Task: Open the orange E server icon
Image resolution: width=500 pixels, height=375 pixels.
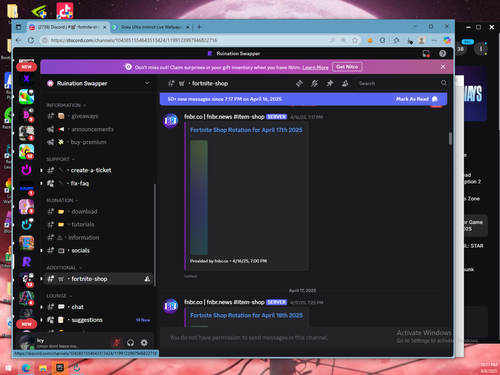Action: [26, 243]
